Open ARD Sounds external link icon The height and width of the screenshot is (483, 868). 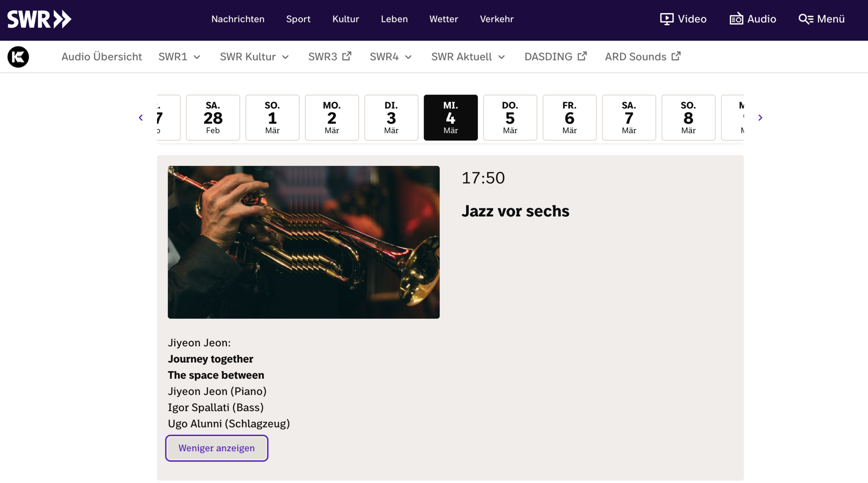(676, 56)
